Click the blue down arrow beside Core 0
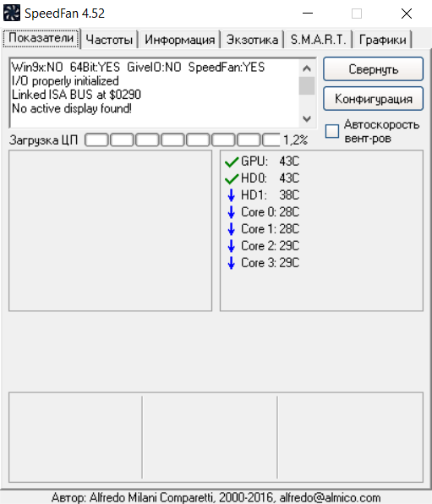This screenshot has height=504, width=432. click(231, 212)
